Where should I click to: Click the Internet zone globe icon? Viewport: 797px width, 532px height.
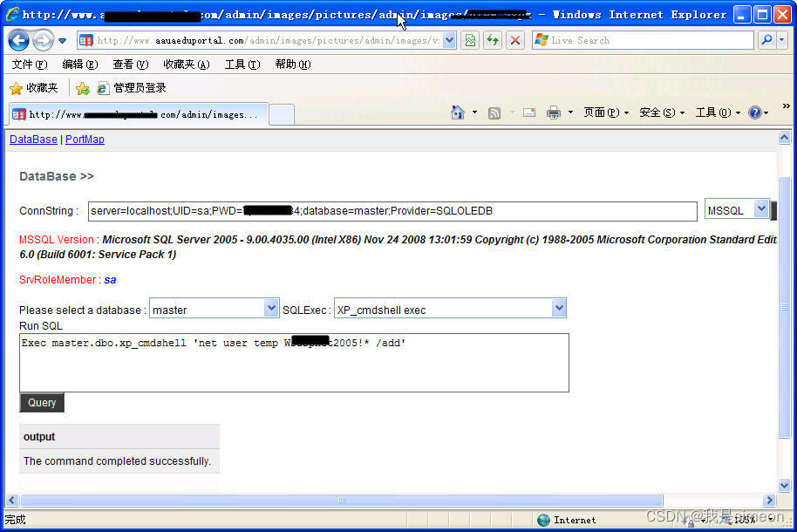click(x=543, y=520)
